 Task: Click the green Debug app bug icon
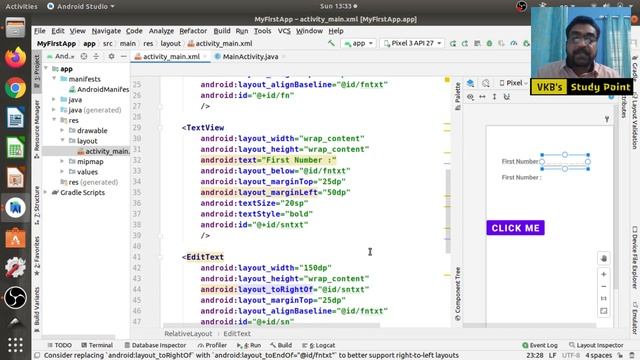pyautogui.click(x=489, y=43)
